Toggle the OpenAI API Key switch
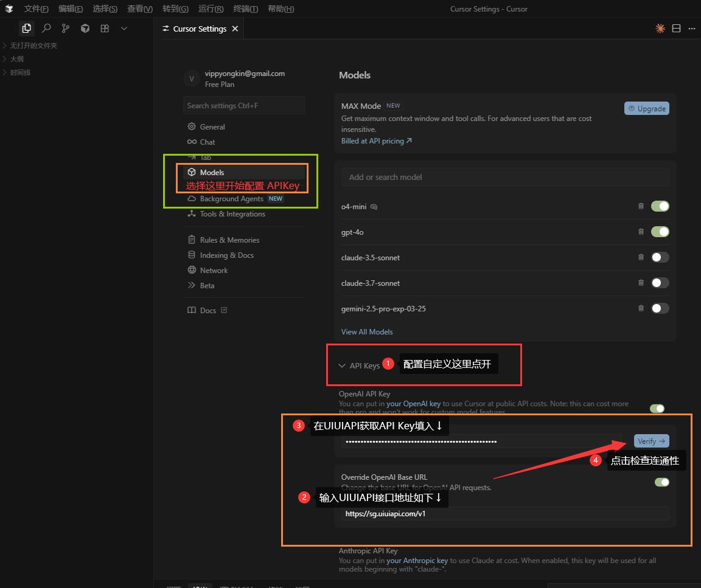 (657, 409)
